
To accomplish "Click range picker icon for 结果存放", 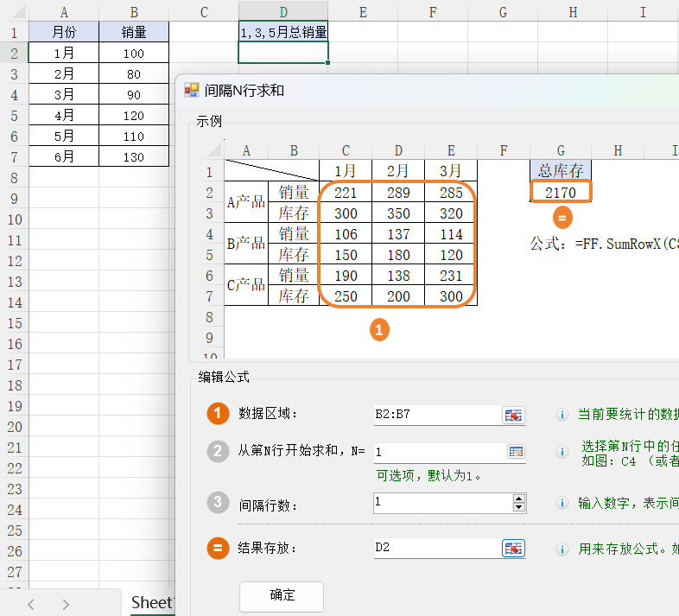I will coord(514,549).
